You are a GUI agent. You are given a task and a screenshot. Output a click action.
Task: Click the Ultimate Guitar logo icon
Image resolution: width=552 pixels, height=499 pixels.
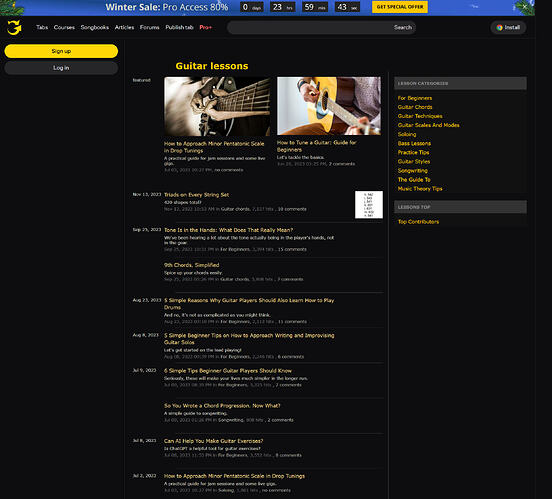point(14,27)
